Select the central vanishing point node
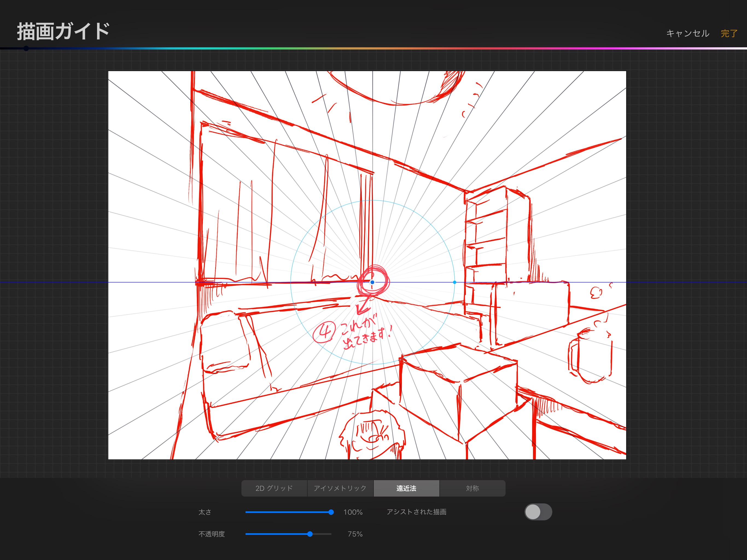Viewport: 747px width, 560px height. tap(372, 282)
